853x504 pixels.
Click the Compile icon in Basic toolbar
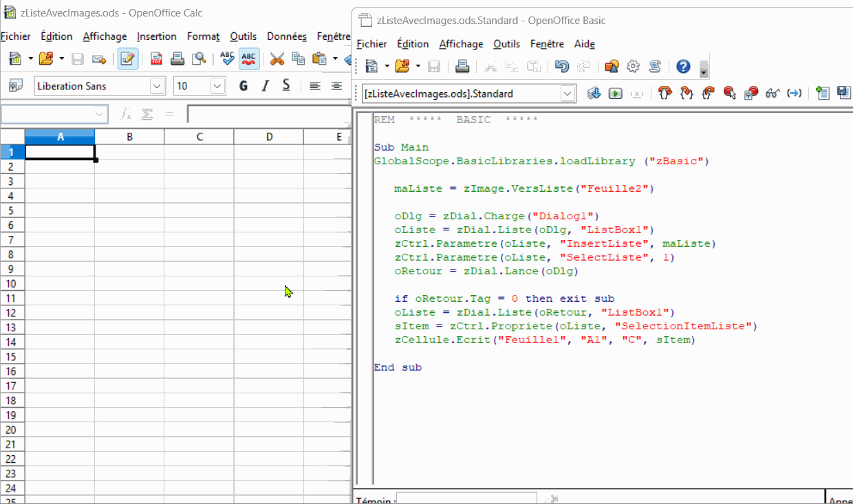[594, 94]
